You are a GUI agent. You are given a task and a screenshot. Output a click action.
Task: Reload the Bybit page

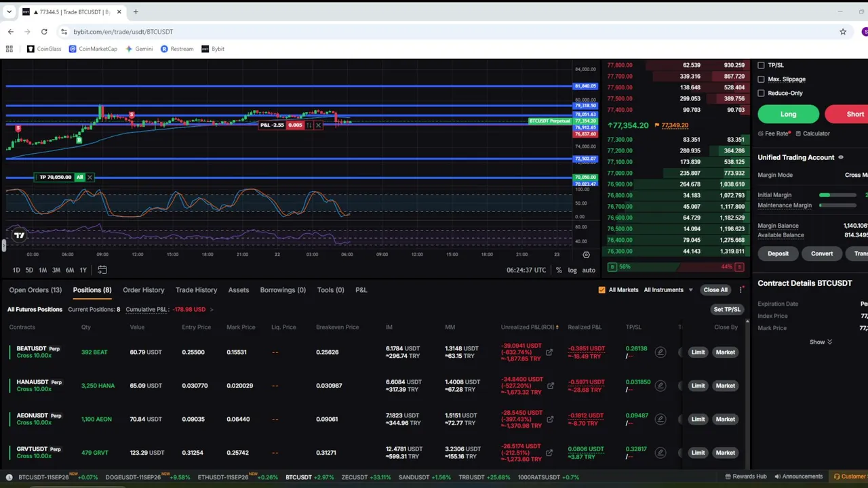tap(44, 32)
